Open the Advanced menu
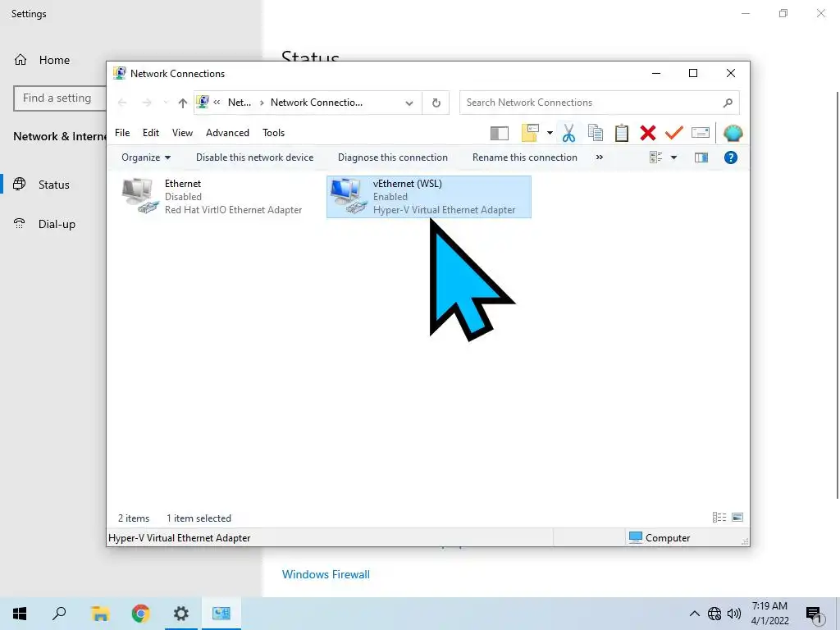840x630 pixels. pyautogui.click(x=227, y=133)
